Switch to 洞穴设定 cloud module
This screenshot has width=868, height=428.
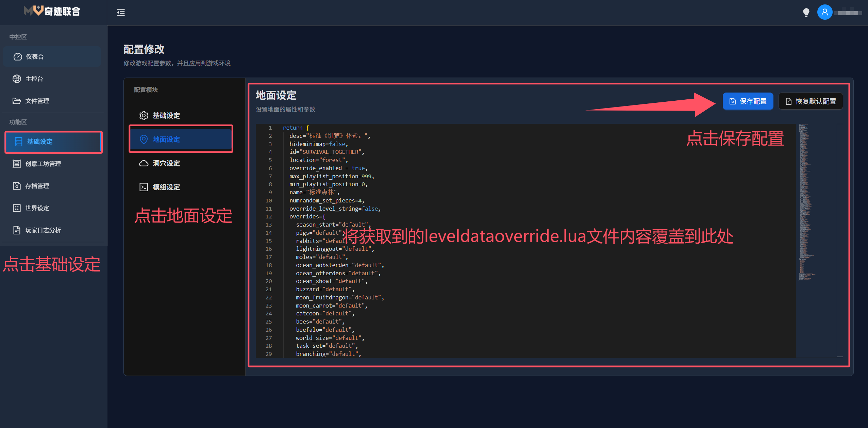[x=166, y=163]
